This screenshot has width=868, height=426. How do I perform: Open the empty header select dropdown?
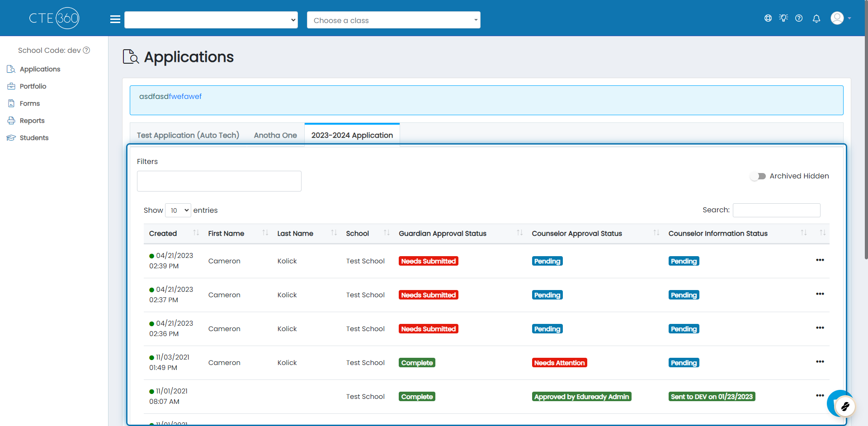pyautogui.click(x=211, y=20)
